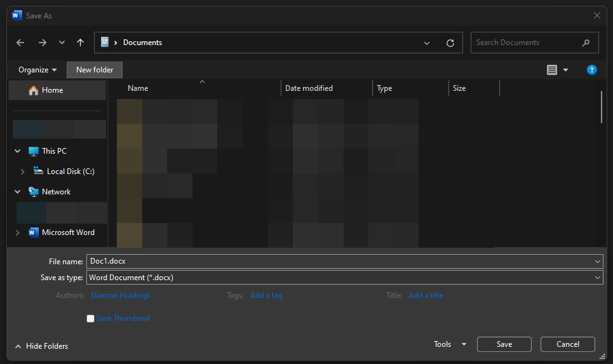This screenshot has width=613, height=364.
Task: Expand the Local Disk (C:) node
Action: 23,172
